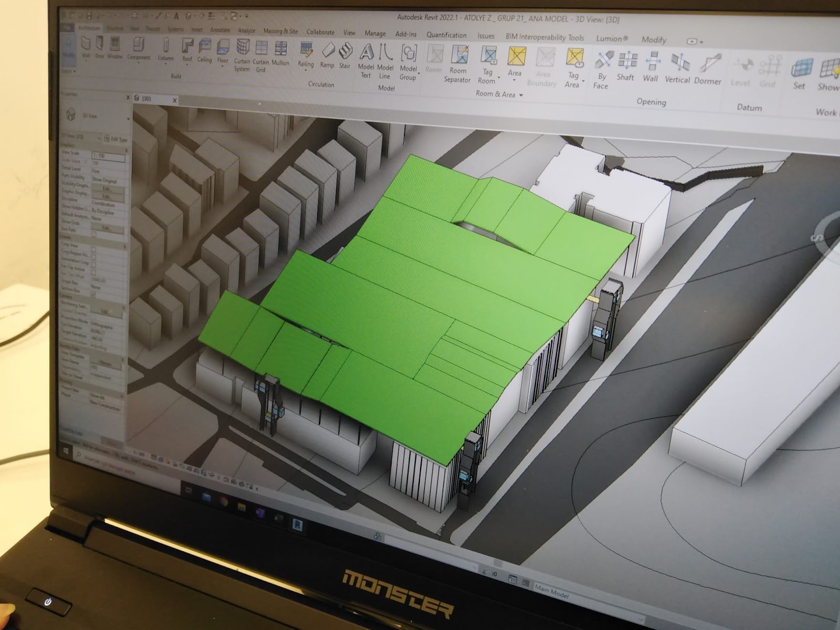Open the Add-Ins tab
Screen dimensions: 840x630
click(406, 34)
